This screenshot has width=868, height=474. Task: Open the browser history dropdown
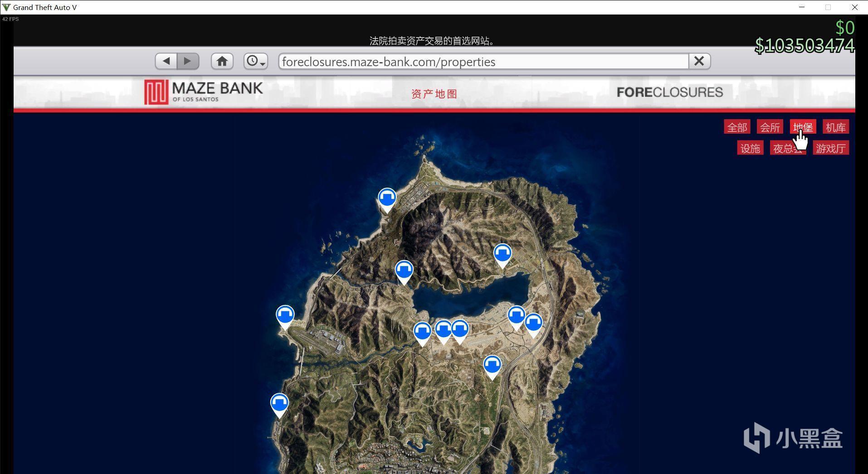(256, 61)
